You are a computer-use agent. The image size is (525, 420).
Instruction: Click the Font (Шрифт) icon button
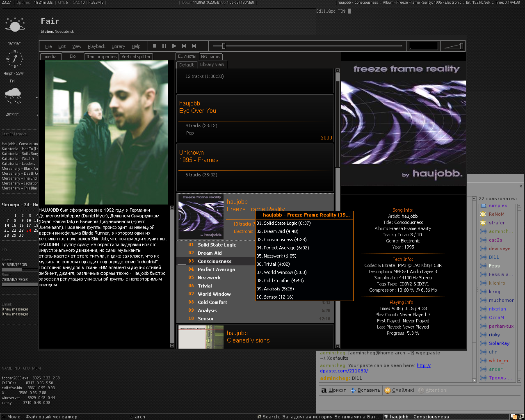tap(333, 390)
